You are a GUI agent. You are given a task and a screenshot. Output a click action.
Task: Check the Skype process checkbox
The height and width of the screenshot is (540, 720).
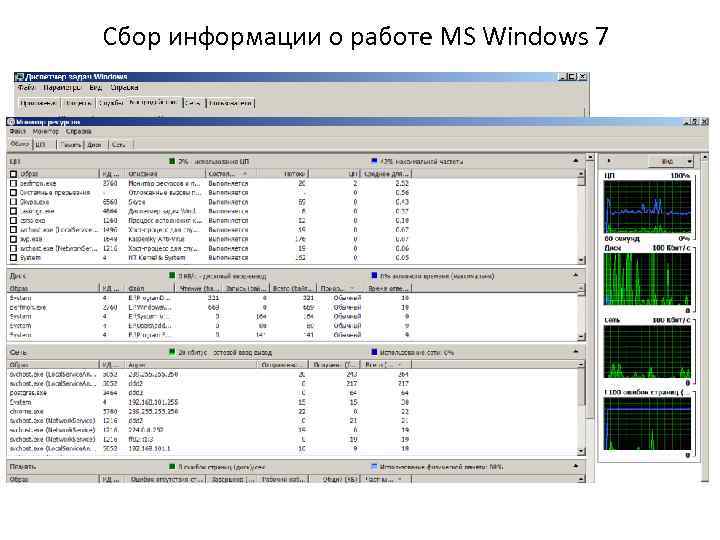[x=13, y=202]
